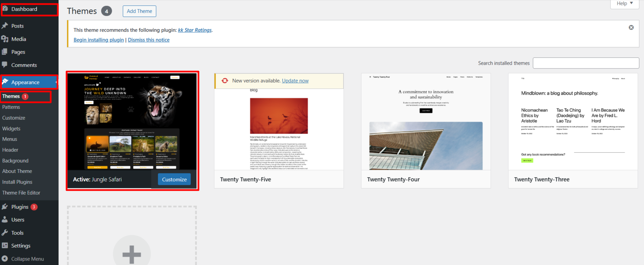This screenshot has width=644, height=265.
Task: Click the Comments speech bubble icon
Action: coord(5,64)
